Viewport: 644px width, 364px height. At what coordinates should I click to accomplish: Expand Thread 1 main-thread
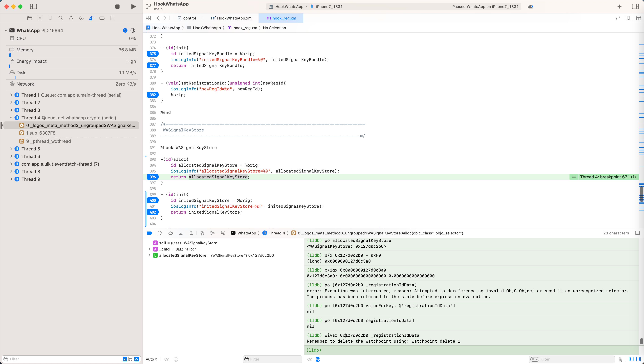click(11, 95)
